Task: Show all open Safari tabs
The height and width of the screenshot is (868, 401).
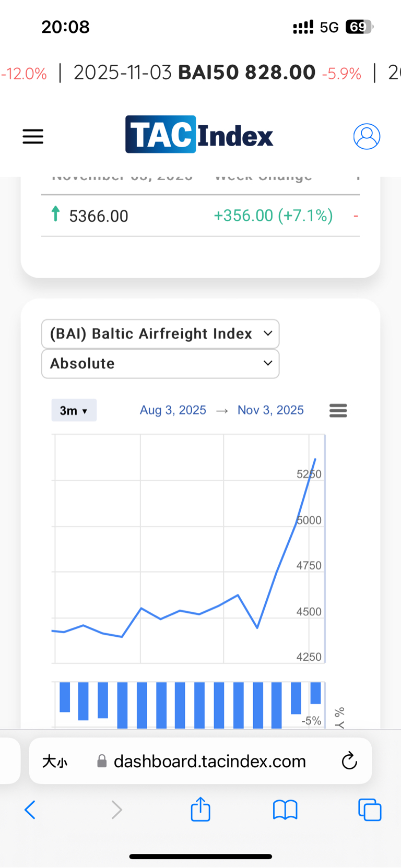Action: click(370, 810)
